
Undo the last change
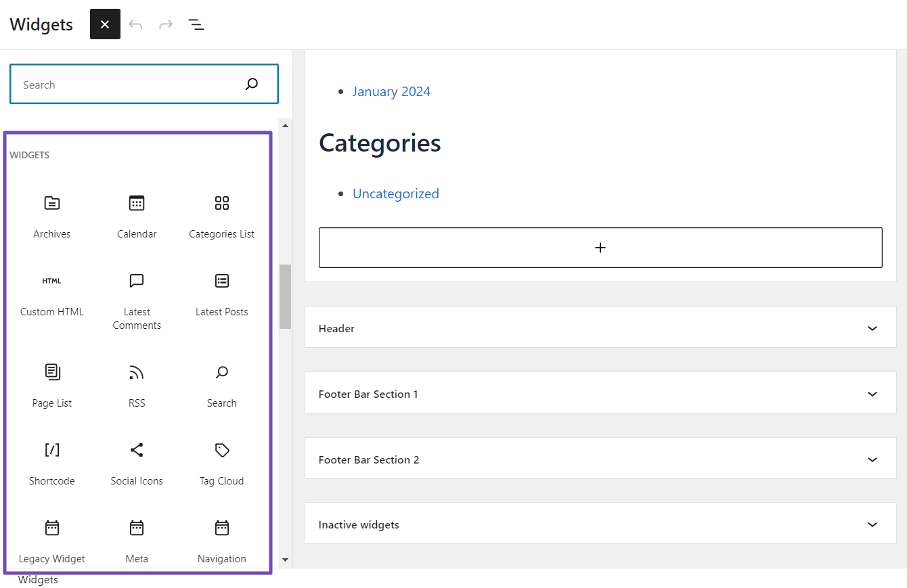click(x=135, y=24)
